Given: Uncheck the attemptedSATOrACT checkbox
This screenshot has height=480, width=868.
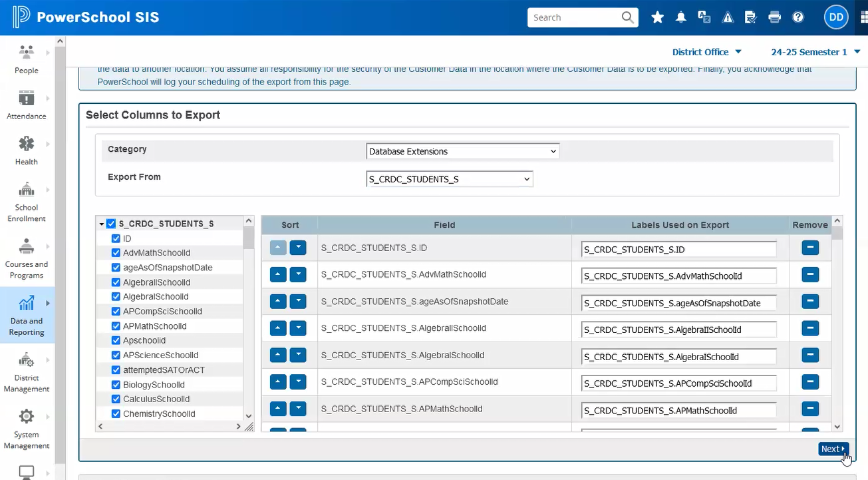Looking at the screenshot, I should click(x=116, y=370).
